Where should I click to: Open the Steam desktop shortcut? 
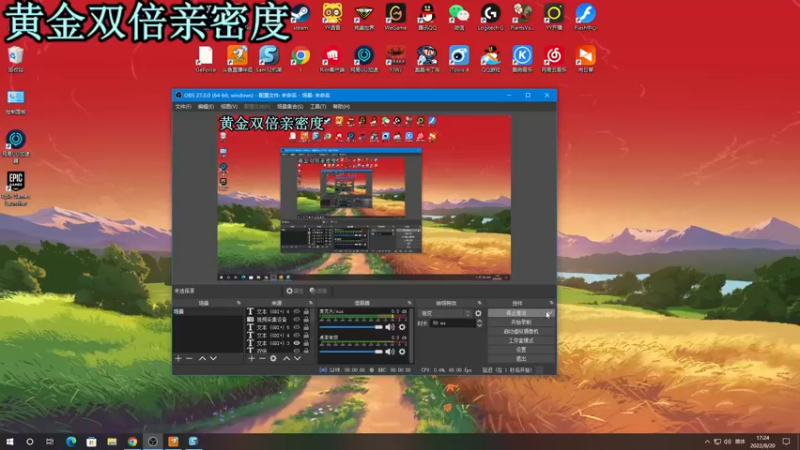[x=301, y=17]
